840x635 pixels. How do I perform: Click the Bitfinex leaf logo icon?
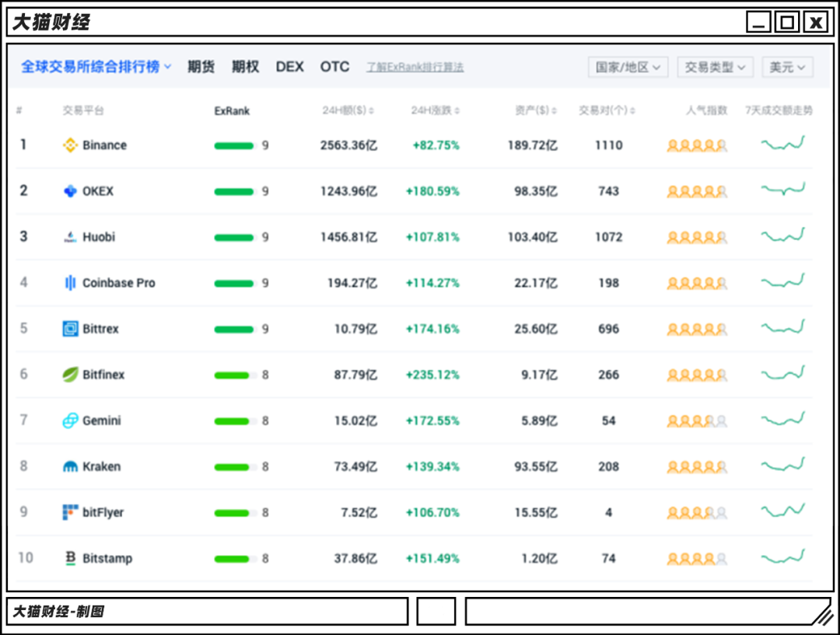[x=70, y=375]
